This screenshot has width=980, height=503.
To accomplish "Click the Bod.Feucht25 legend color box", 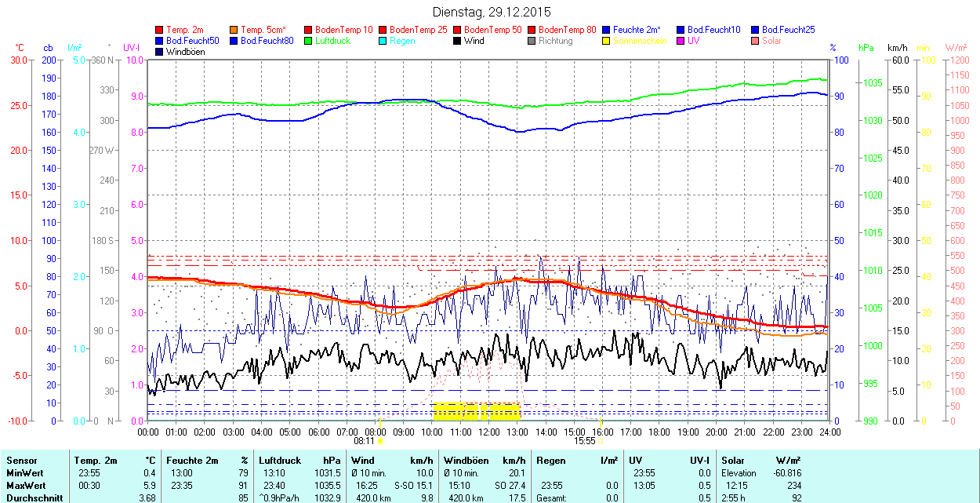I will point(755,30).
